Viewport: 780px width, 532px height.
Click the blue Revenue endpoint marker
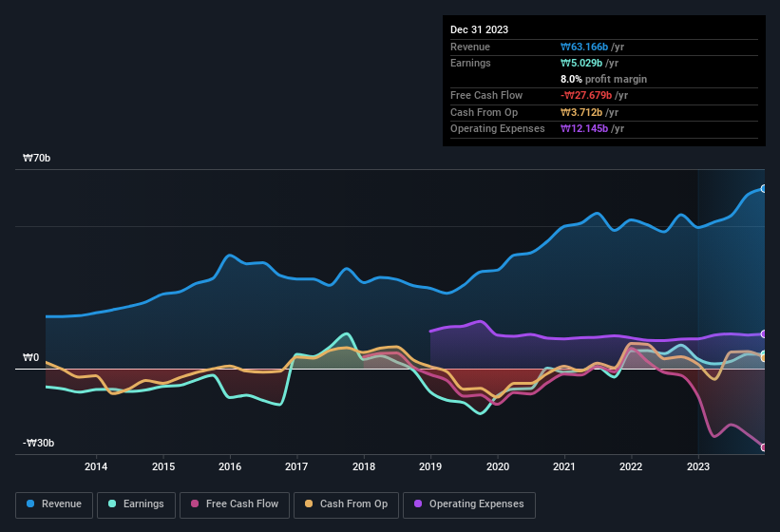tap(764, 189)
